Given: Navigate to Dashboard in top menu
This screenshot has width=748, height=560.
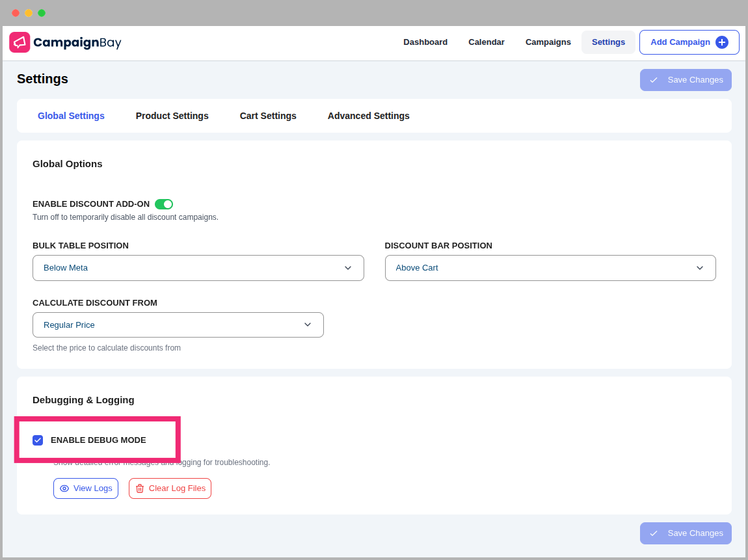Looking at the screenshot, I should (x=425, y=42).
